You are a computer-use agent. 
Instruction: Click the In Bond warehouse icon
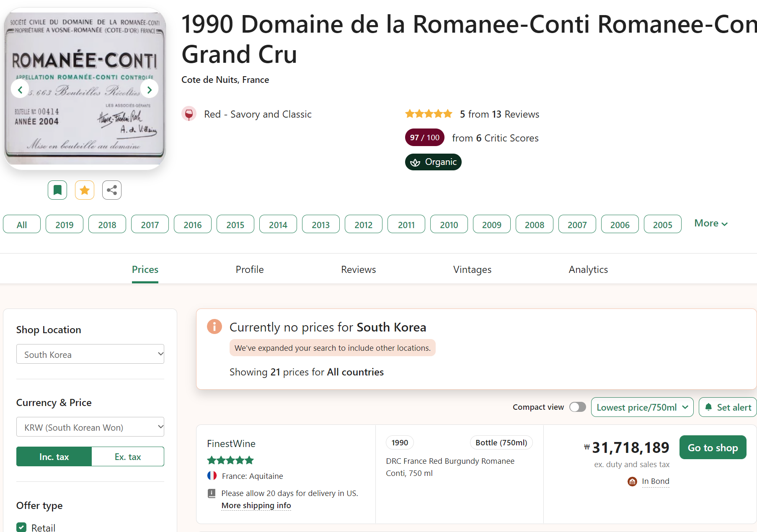632,481
